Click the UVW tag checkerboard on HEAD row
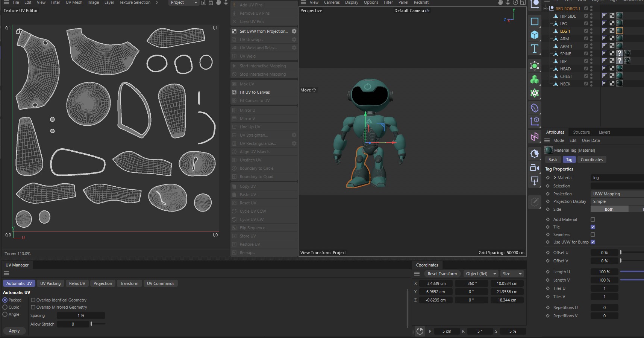 click(612, 69)
